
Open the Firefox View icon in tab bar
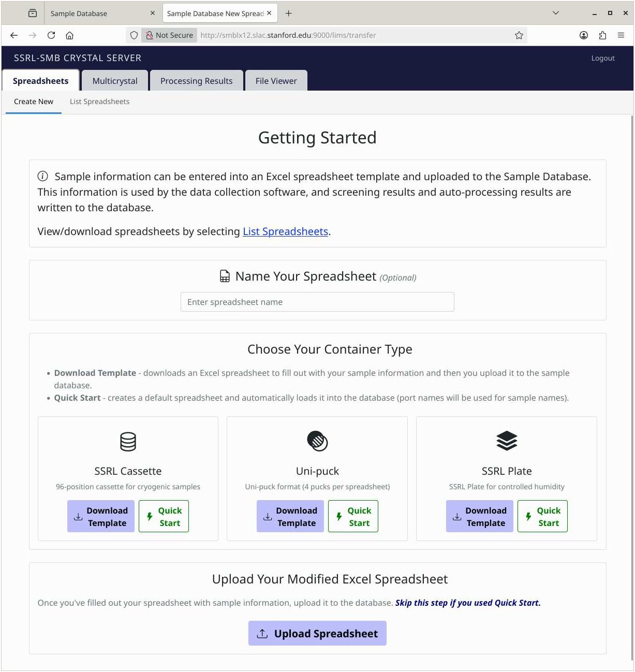click(x=33, y=13)
